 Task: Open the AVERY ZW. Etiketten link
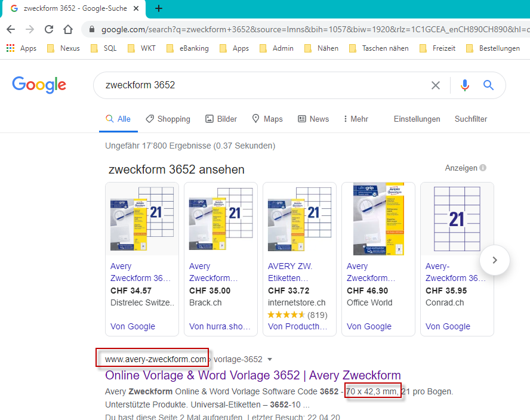pyautogui.click(x=290, y=272)
